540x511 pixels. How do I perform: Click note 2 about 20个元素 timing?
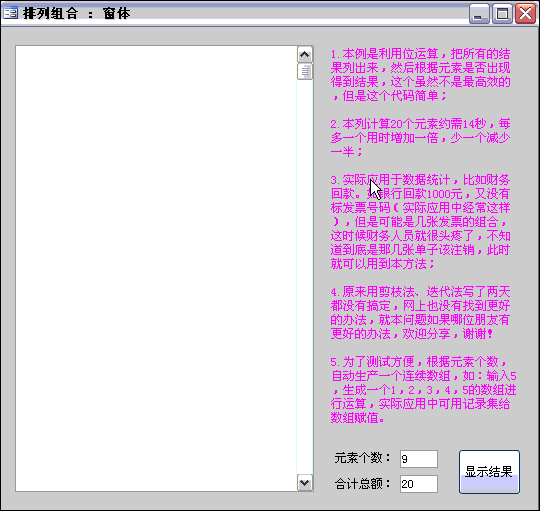pos(420,137)
